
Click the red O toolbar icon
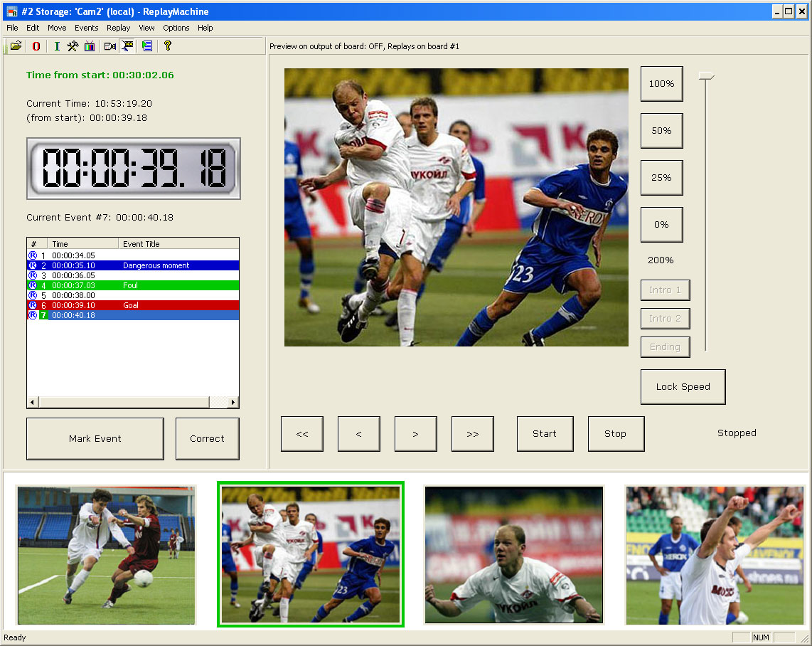pos(36,46)
